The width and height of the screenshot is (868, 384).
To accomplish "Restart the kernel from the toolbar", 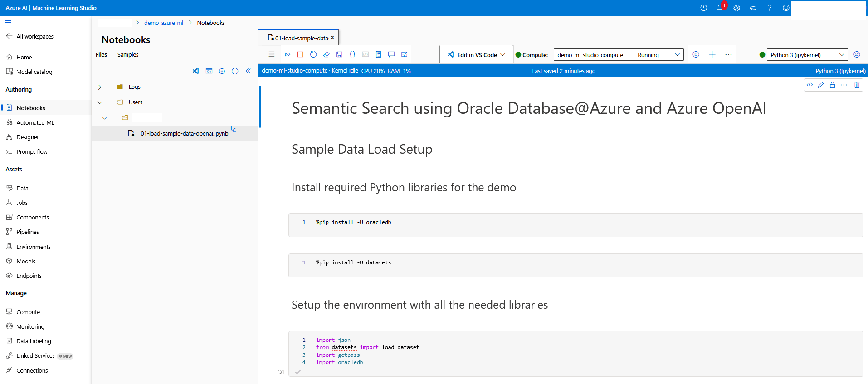I will [x=313, y=54].
